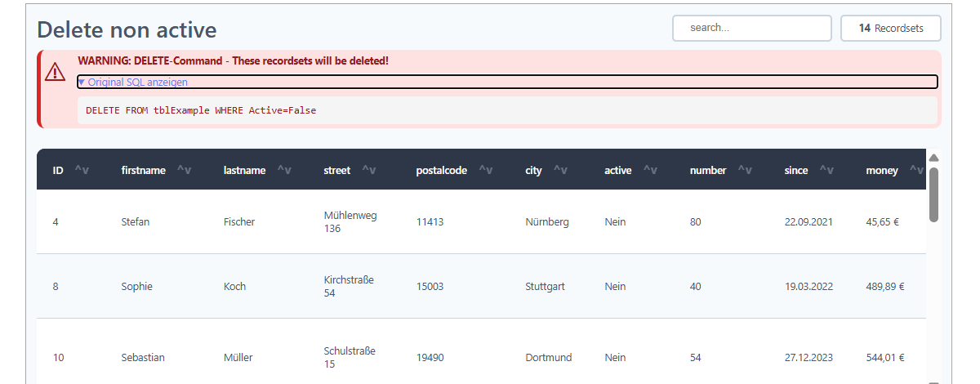Sort by money using its sort arrows
This screenshot has width=980, height=384.
(917, 170)
